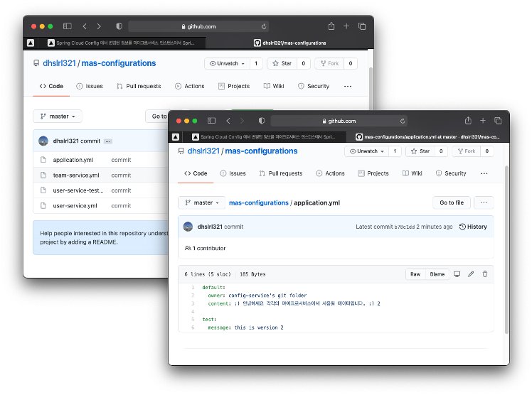The width and height of the screenshot is (532, 395).
Task: Open mas-configurations repo link in back window
Action: (119, 63)
